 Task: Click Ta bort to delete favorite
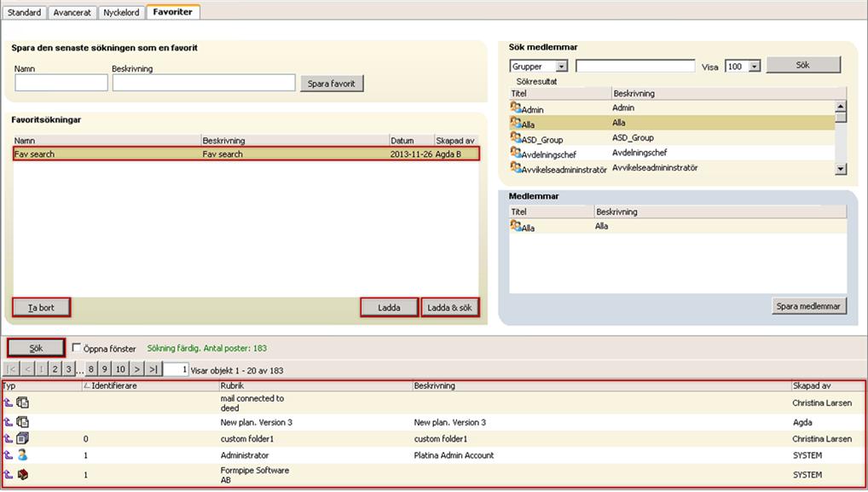[x=42, y=308]
